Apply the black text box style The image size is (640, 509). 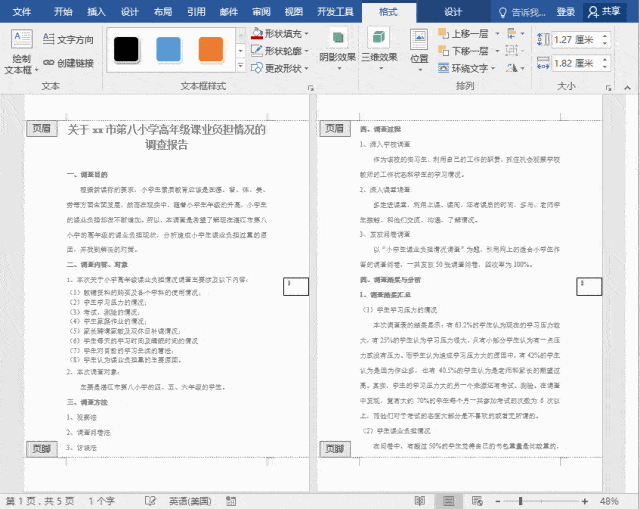pyautogui.click(x=126, y=49)
